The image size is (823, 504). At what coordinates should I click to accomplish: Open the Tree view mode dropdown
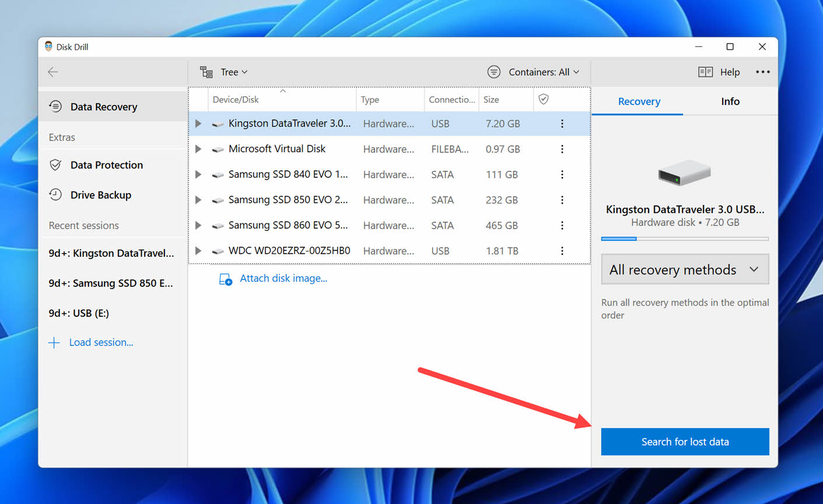[234, 72]
